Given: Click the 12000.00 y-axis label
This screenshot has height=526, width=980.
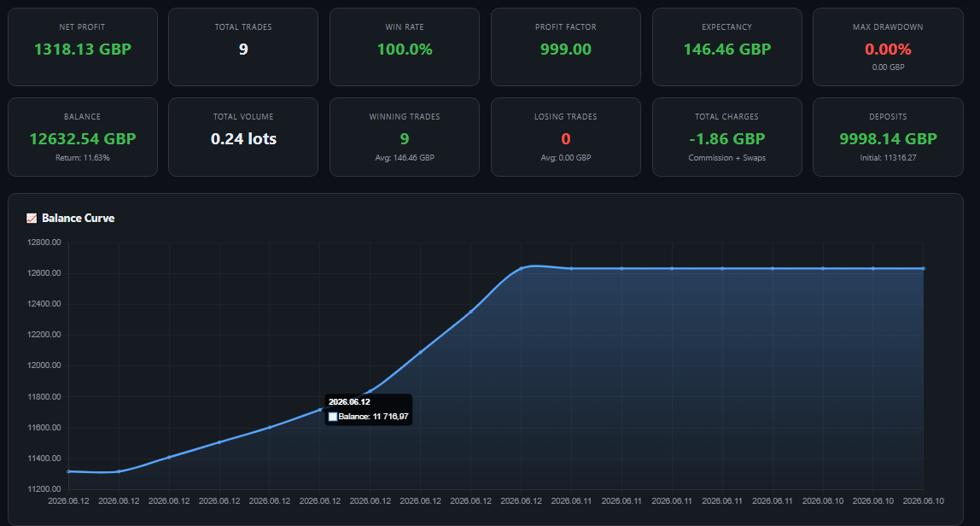Looking at the screenshot, I should click(x=44, y=365).
